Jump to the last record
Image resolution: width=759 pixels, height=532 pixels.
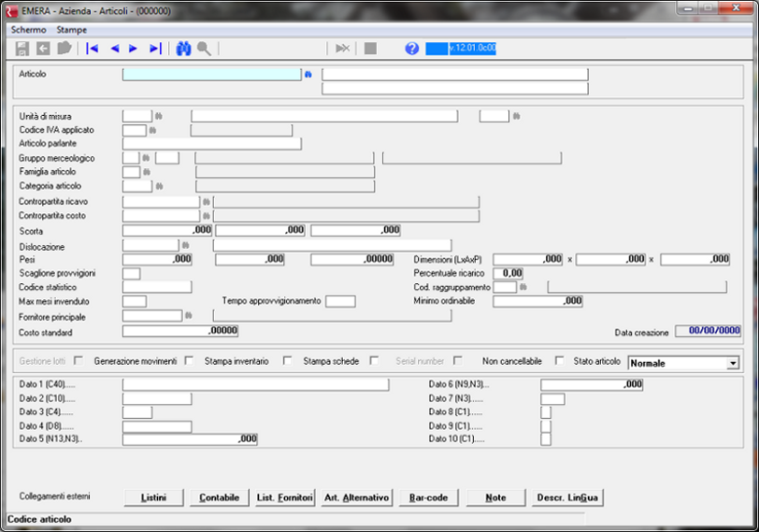[x=155, y=49]
